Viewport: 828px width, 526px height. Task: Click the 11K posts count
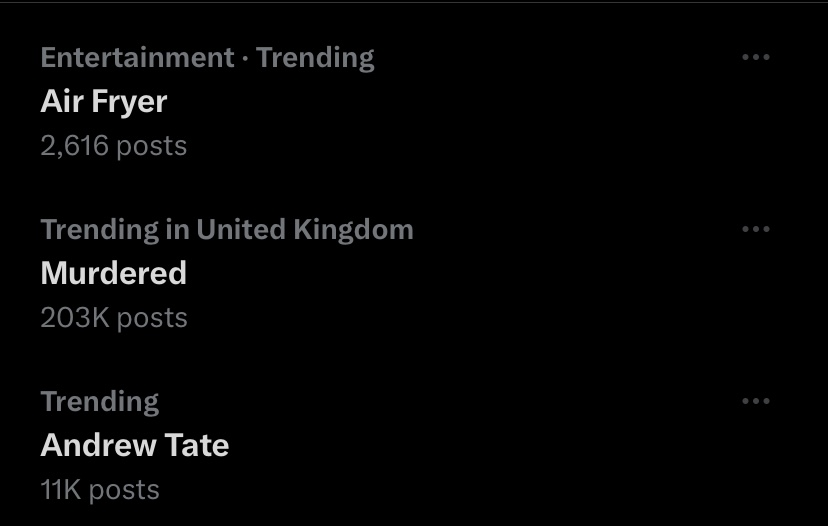coord(100,490)
